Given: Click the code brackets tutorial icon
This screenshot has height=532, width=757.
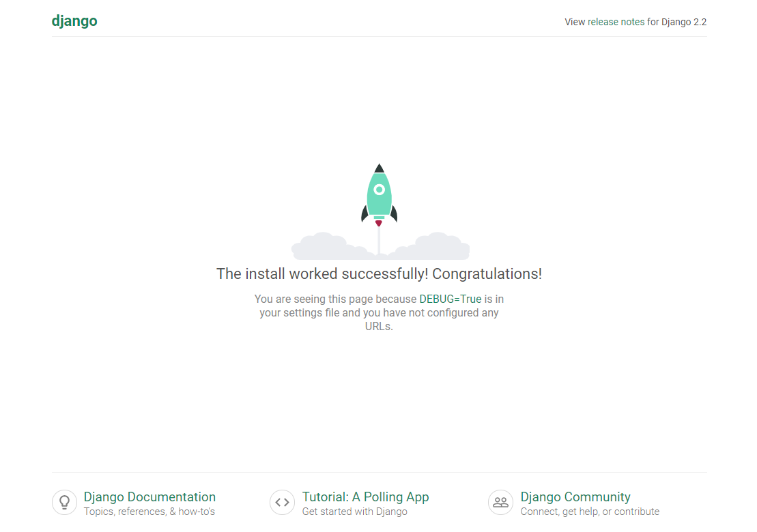Looking at the screenshot, I should point(283,502).
